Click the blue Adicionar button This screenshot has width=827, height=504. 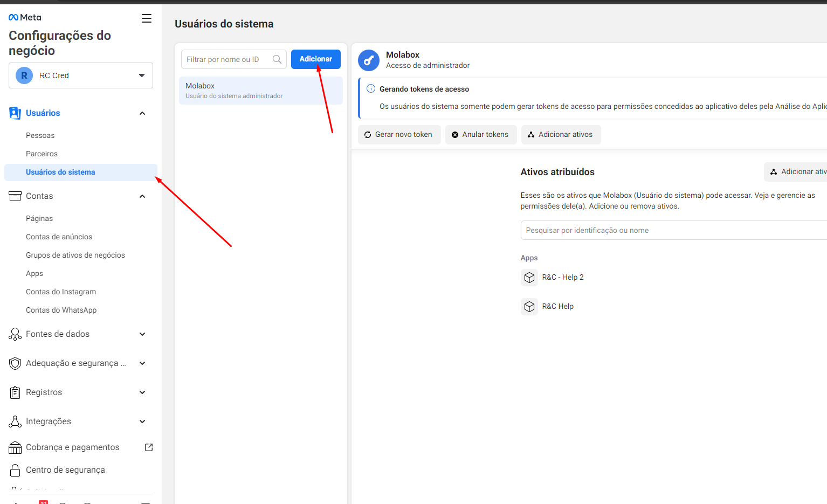(316, 59)
